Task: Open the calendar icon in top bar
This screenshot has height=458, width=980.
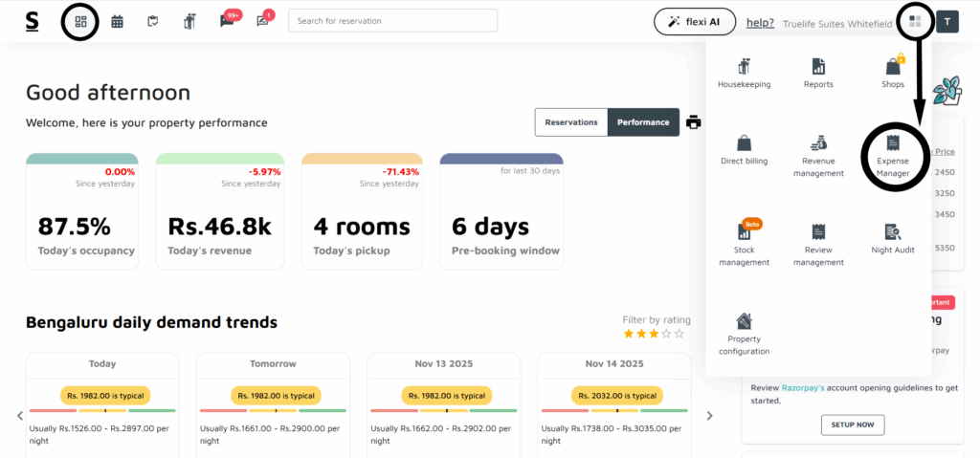Action: (x=117, y=21)
